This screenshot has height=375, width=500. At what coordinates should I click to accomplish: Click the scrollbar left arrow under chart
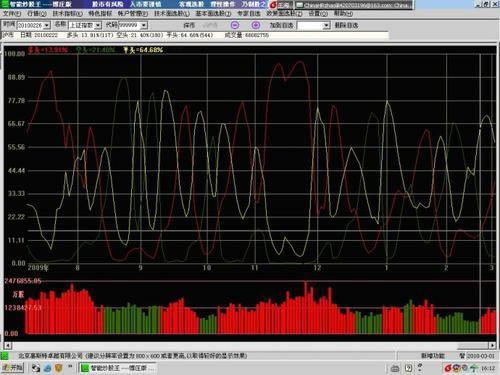pyautogui.click(x=8, y=345)
